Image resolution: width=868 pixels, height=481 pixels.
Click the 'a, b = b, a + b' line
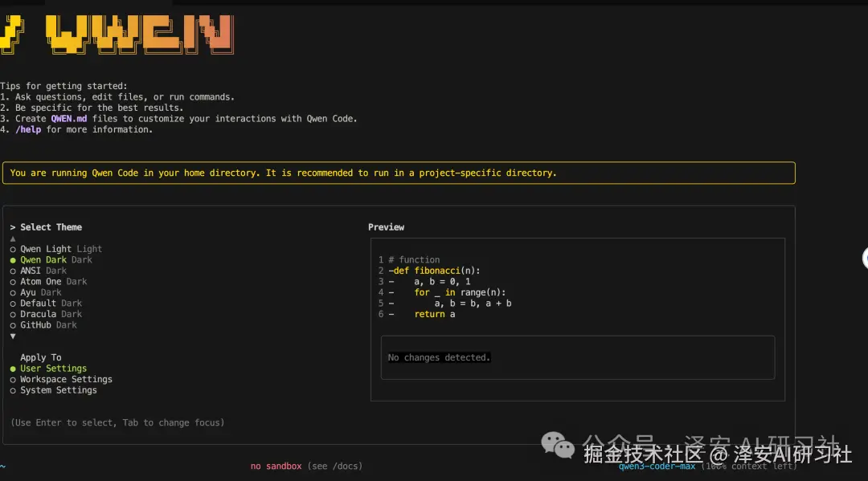pos(473,304)
